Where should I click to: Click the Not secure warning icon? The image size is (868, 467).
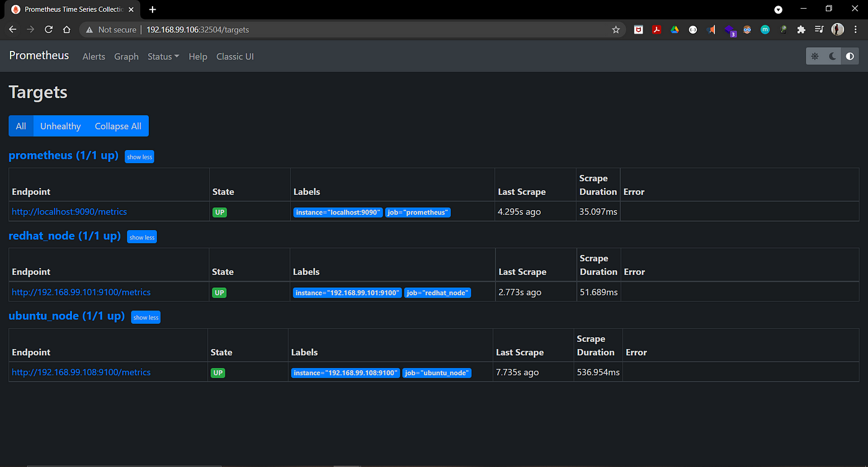click(90, 29)
